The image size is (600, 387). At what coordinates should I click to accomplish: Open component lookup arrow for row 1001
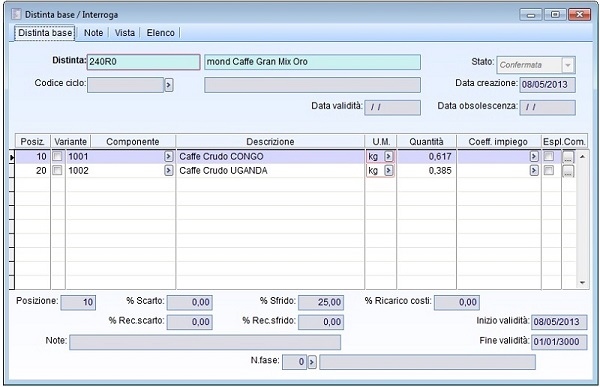(x=168, y=157)
